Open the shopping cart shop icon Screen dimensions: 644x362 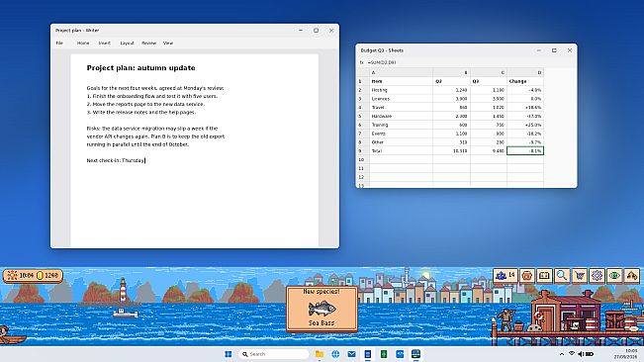pyautogui.click(x=580, y=275)
